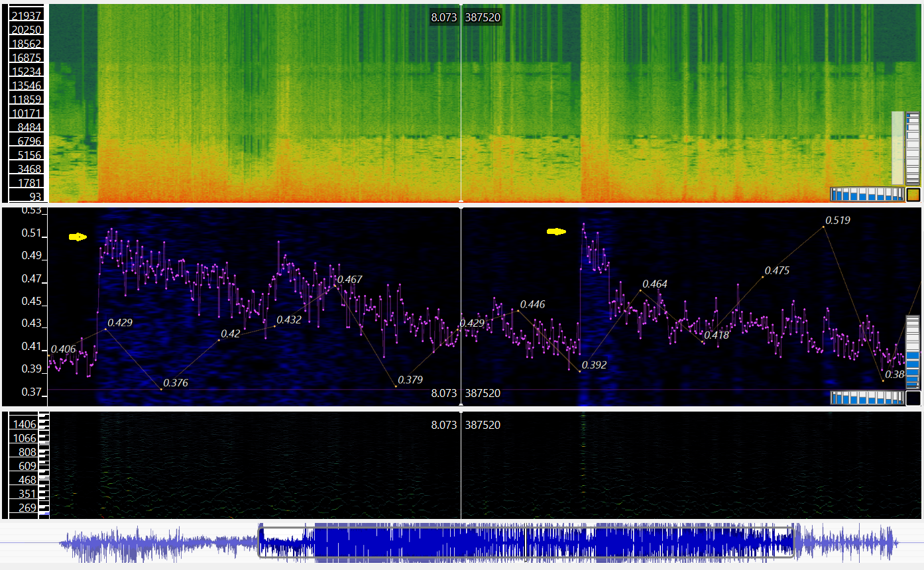Click the 8.073 time readout in the bottom pane
This screenshot has width=924, height=570.
pos(444,425)
